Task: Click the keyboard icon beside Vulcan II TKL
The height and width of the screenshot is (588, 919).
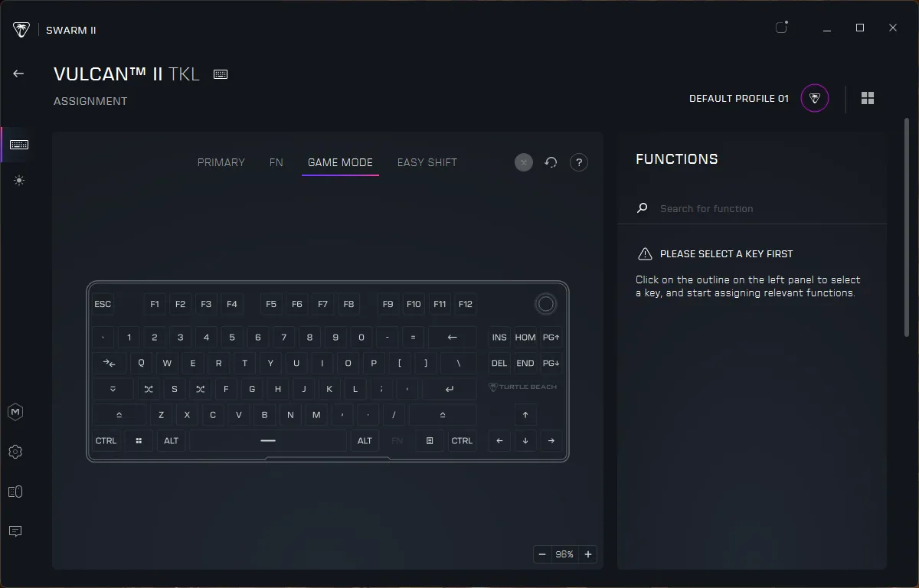Action: (x=220, y=74)
